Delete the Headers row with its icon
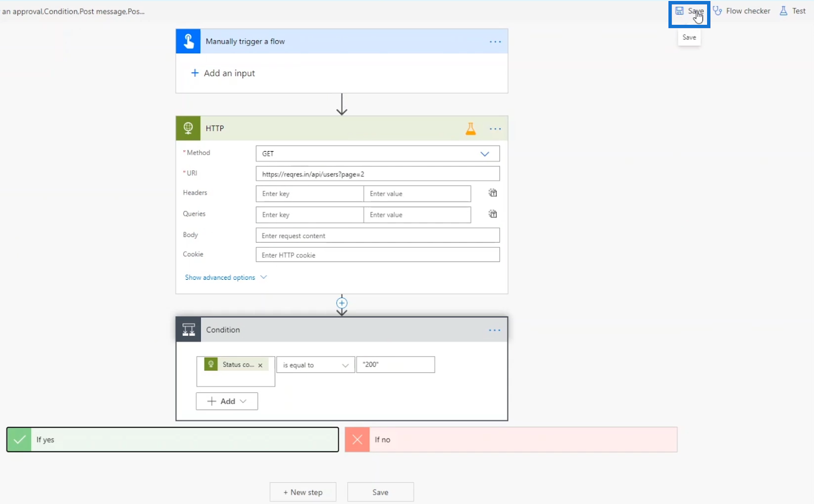The height and width of the screenshot is (504, 814). point(493,193)
